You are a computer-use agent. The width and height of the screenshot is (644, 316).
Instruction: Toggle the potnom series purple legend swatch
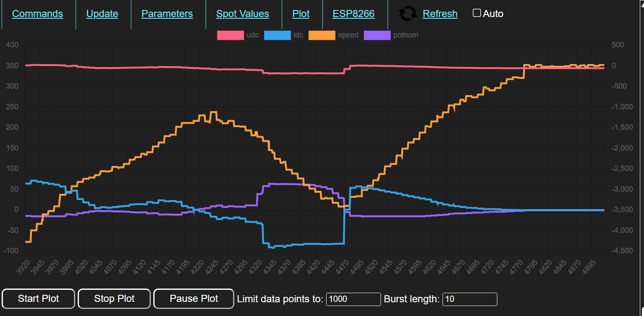[377, 35]
